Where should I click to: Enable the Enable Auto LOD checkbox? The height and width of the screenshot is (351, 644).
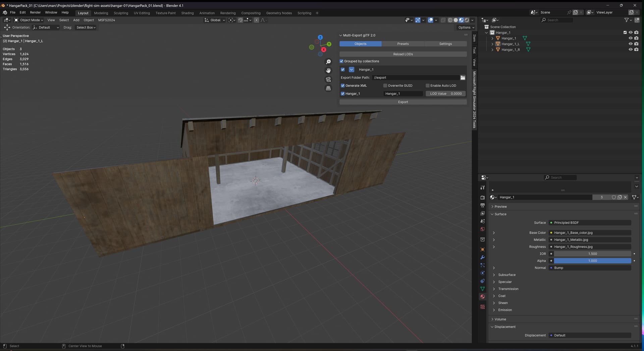(428, 85)
